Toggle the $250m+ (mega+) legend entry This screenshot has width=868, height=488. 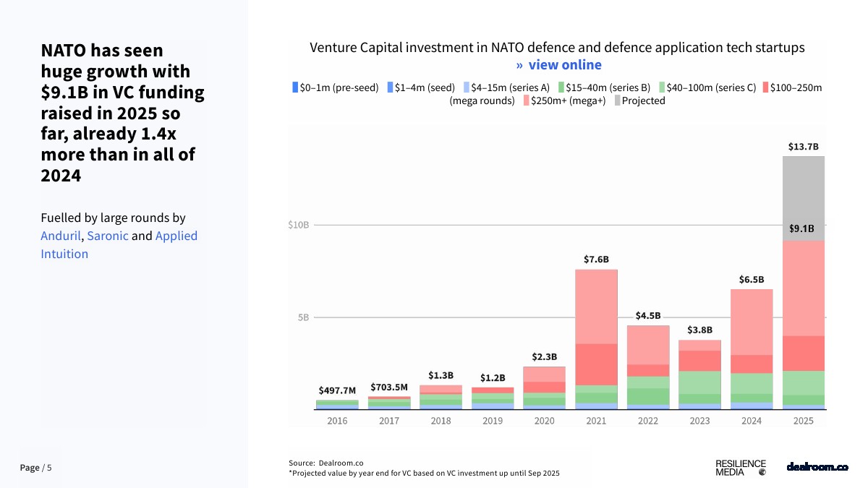point(568,100)
